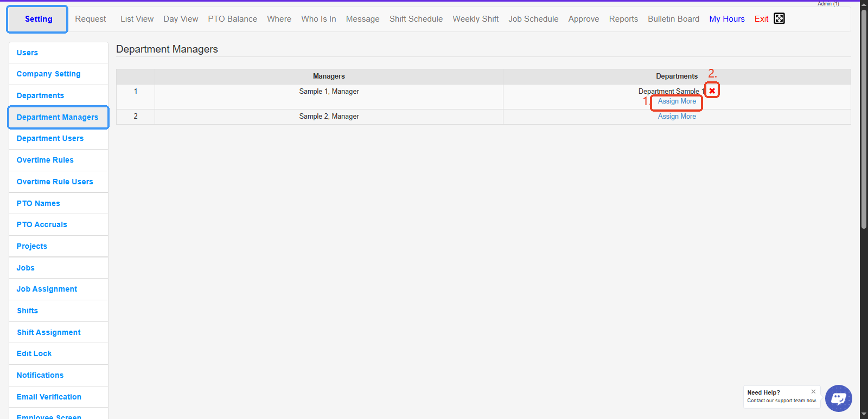
Task: Click Assign More for Sample 1, Manager
Action: (676, 101)
